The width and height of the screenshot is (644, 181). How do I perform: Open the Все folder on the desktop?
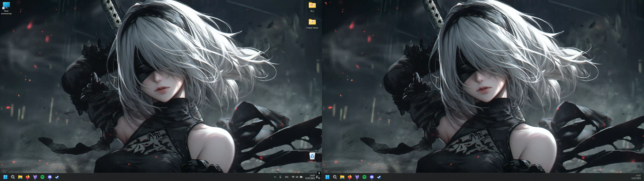coord(312,7)
